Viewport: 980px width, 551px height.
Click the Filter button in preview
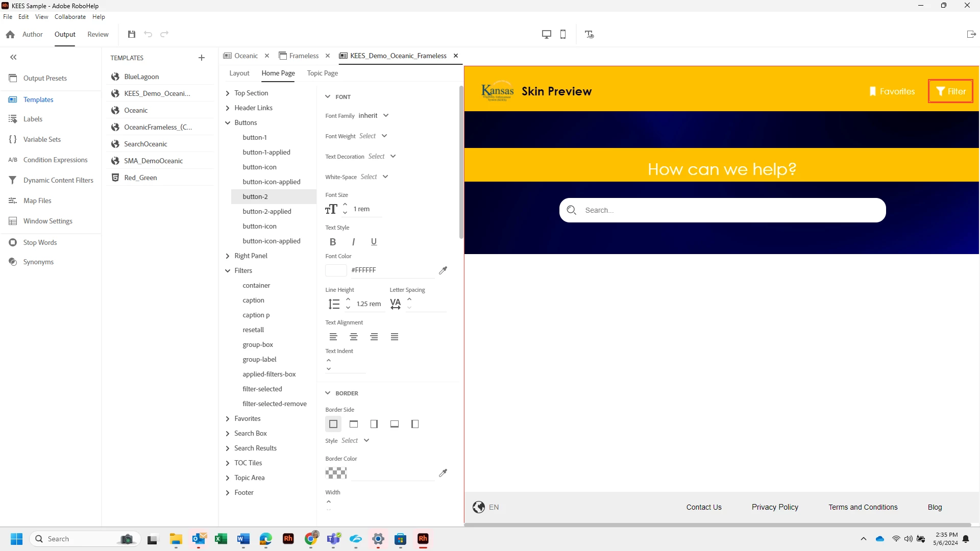coord(950,91)
